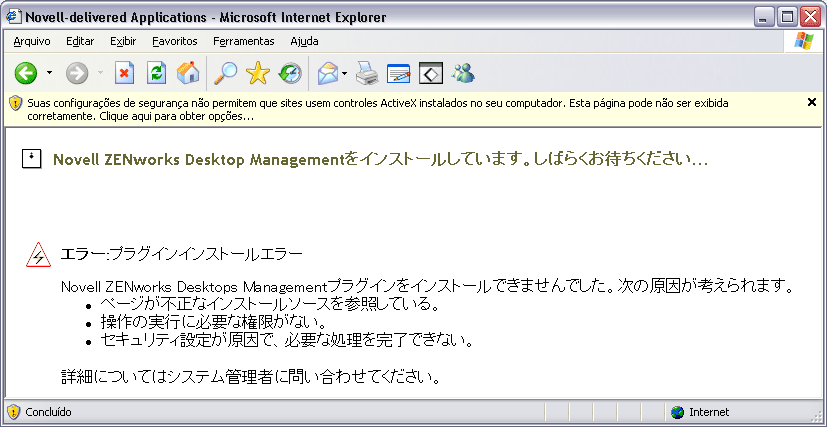The image size is (827, 427).
Task: Click the status bar shield icon
Action: 14,412
